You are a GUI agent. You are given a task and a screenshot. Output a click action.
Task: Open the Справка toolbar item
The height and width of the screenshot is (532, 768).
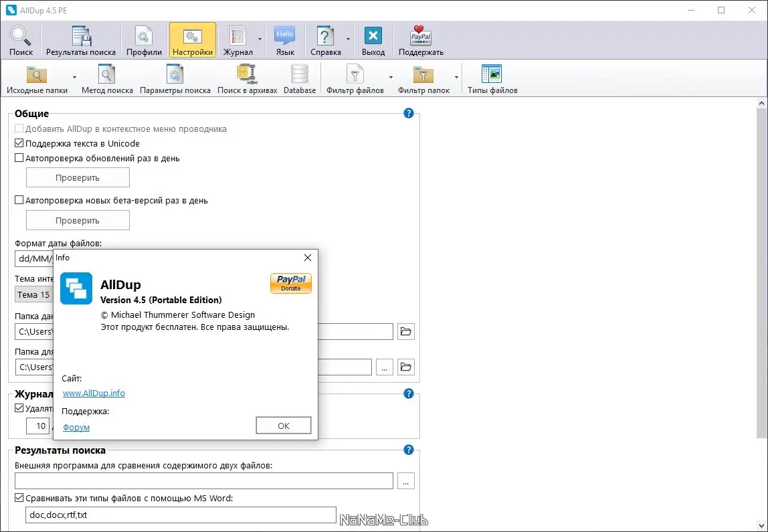(x=325, y=40)
